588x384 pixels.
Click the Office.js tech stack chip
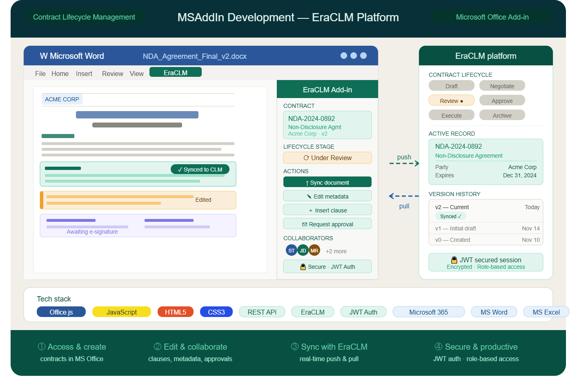click(61, 312)
